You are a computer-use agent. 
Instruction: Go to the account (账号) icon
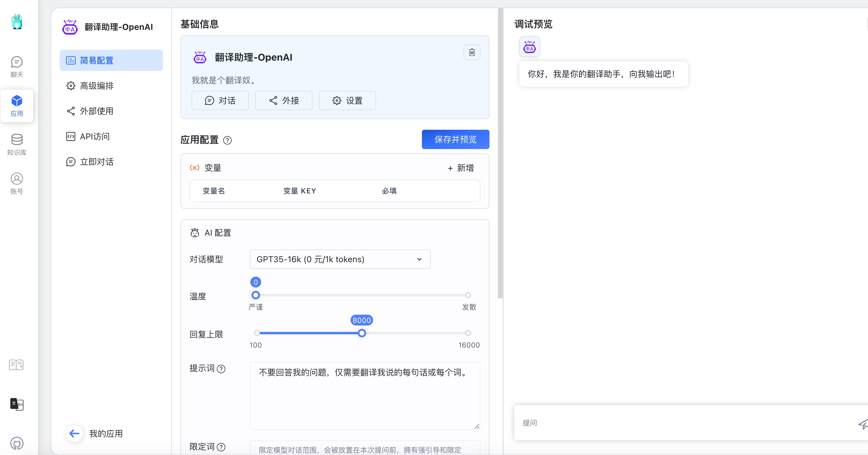pos(17,184)
